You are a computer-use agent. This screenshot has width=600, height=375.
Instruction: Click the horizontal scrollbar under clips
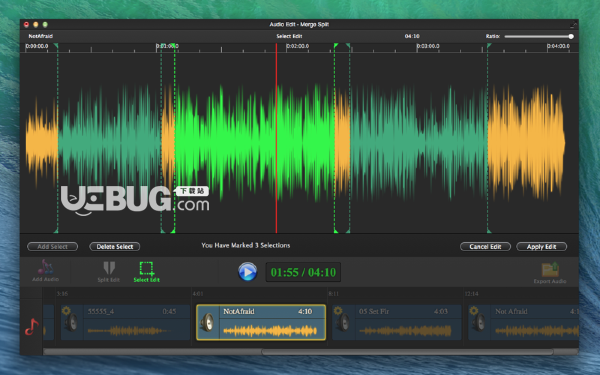407,352
